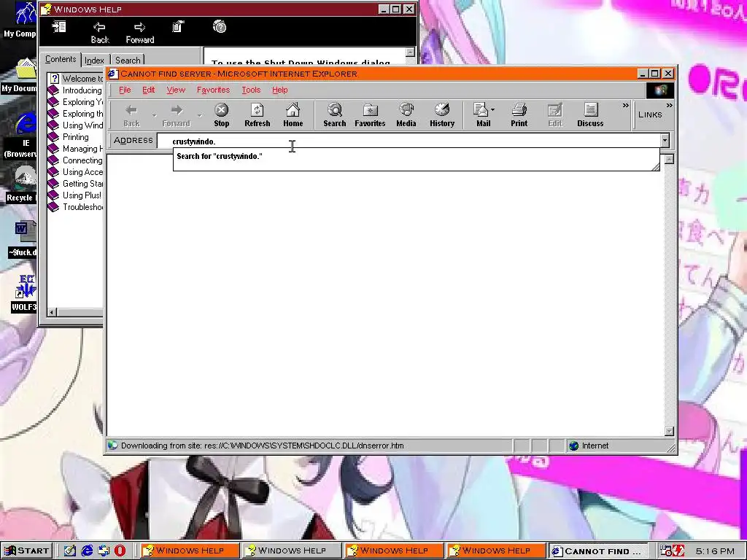Click Back in the Windows Help toolbar

[x=99, y=32]
